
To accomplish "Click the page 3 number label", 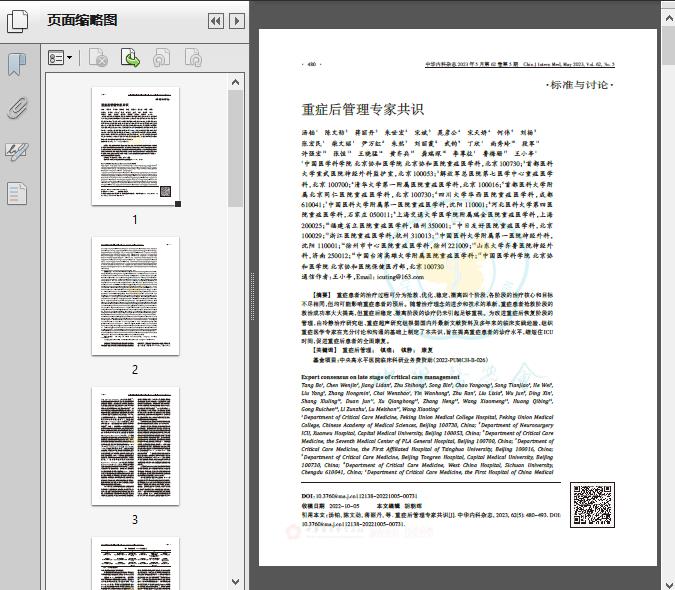I will [135, 520].
